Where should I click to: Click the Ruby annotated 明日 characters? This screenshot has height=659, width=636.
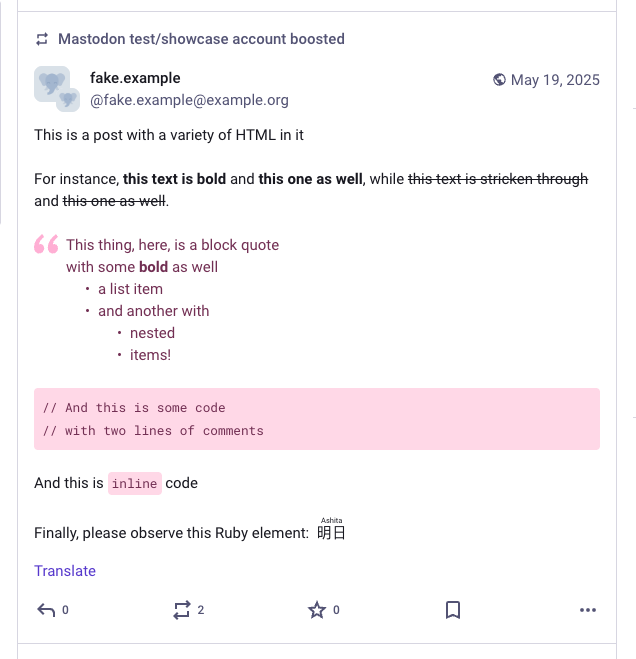coord(331,529)
